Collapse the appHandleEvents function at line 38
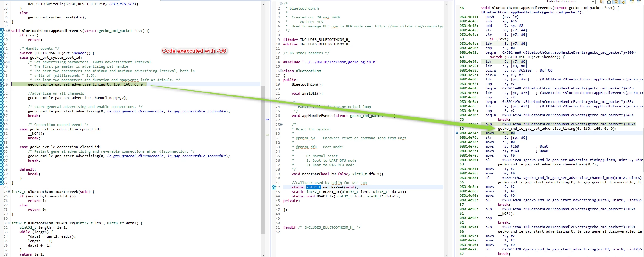This screenshot has width=644, height=257. [9, 31]
